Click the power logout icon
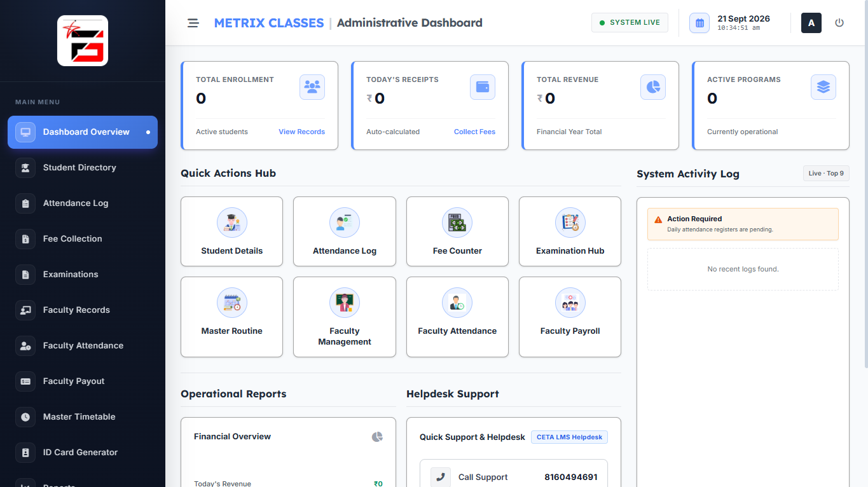 839,23
